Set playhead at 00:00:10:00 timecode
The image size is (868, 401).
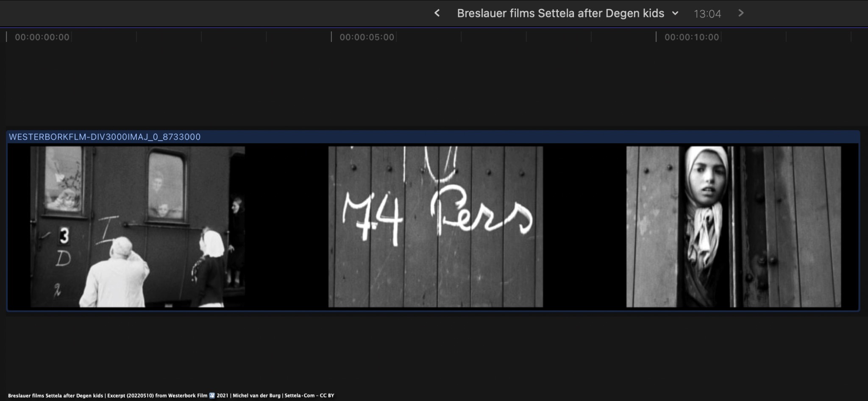(691, 37)
